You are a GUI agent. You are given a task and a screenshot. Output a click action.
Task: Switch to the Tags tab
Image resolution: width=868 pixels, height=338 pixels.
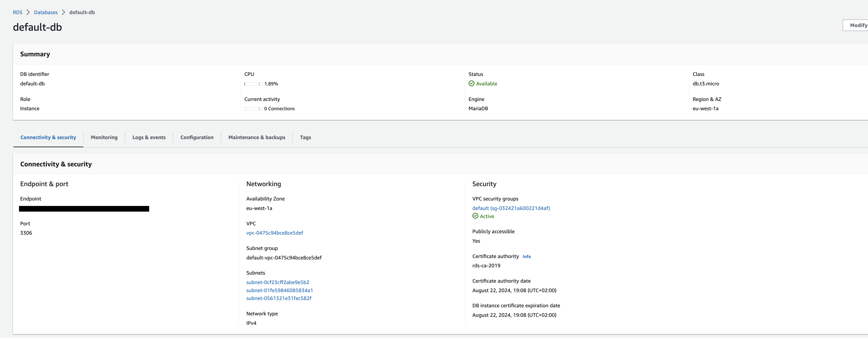pos(305,137)
